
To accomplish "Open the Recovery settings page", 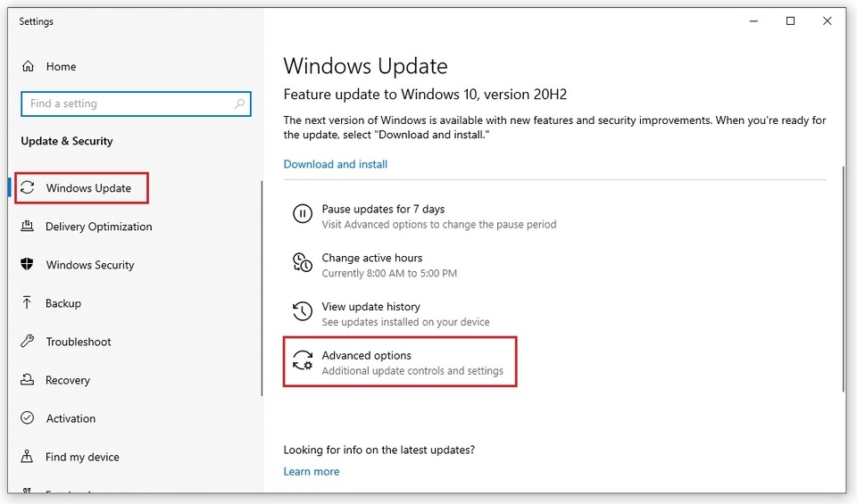I will tap(68, 380).
